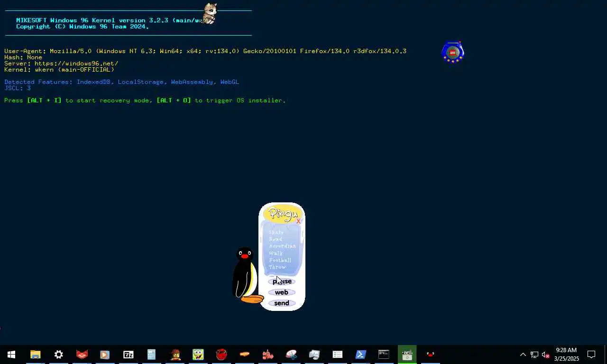Close the Pingu menu with red X
607x364 pixels.
(298, 221)
